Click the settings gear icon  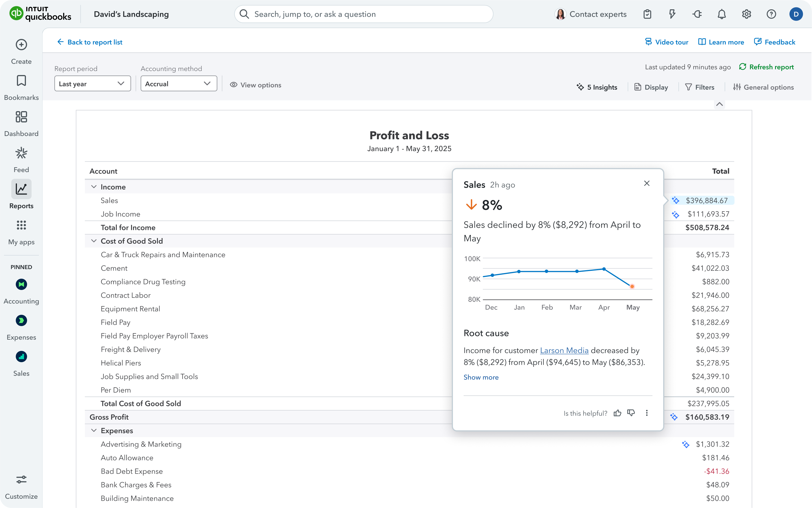click(746, 14)
